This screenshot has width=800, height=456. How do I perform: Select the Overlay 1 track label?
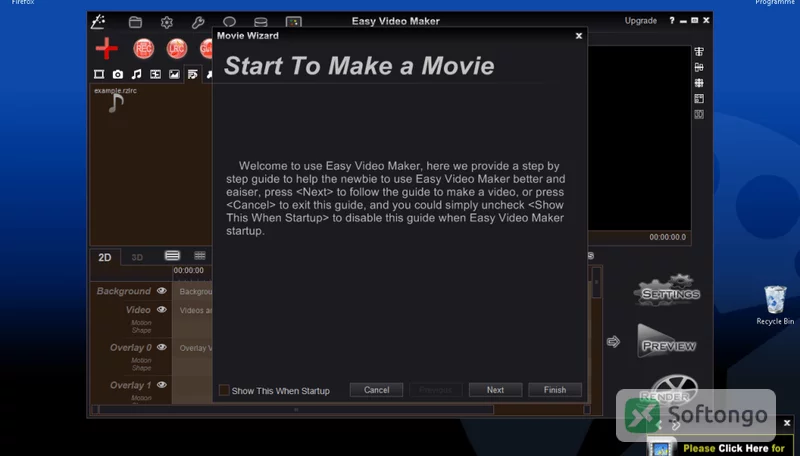click(x=131, y=386)
